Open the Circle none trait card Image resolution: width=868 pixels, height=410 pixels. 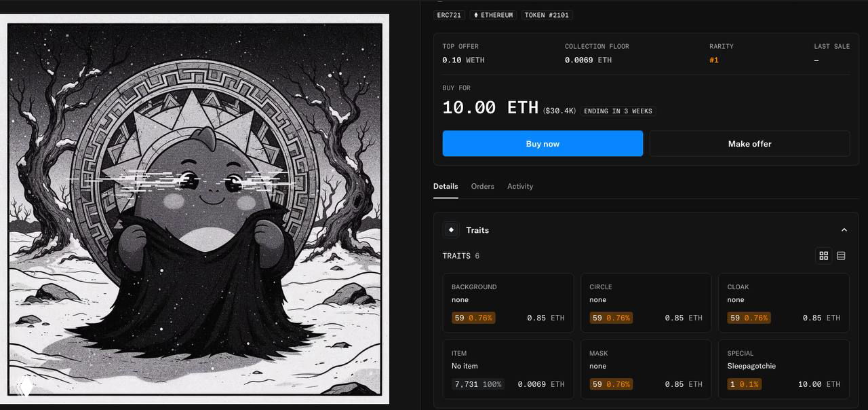tap(646, 303)
